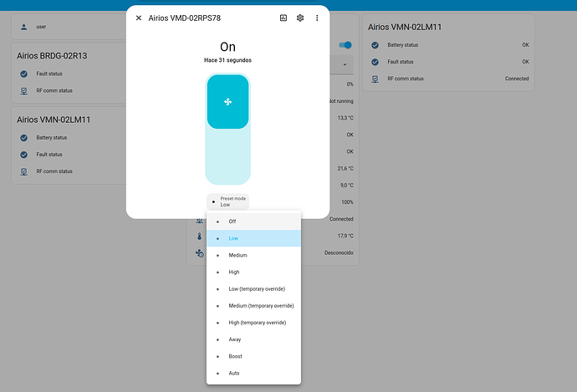Select Low preset option in list
The image size is (577, 392).
253,238
